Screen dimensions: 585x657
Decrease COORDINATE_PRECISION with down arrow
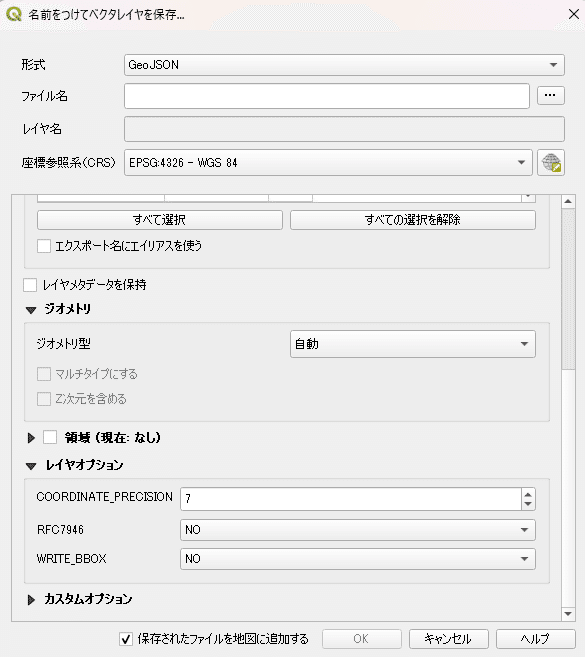click(528, 504)
